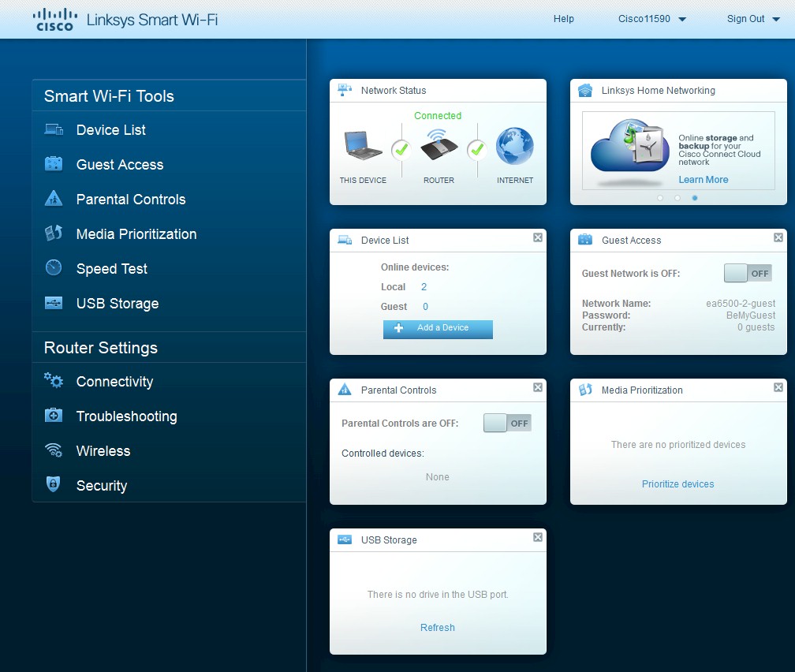795x672 pixels.
Task: Click the Cisco logo in header
Action: pos(55,20)
